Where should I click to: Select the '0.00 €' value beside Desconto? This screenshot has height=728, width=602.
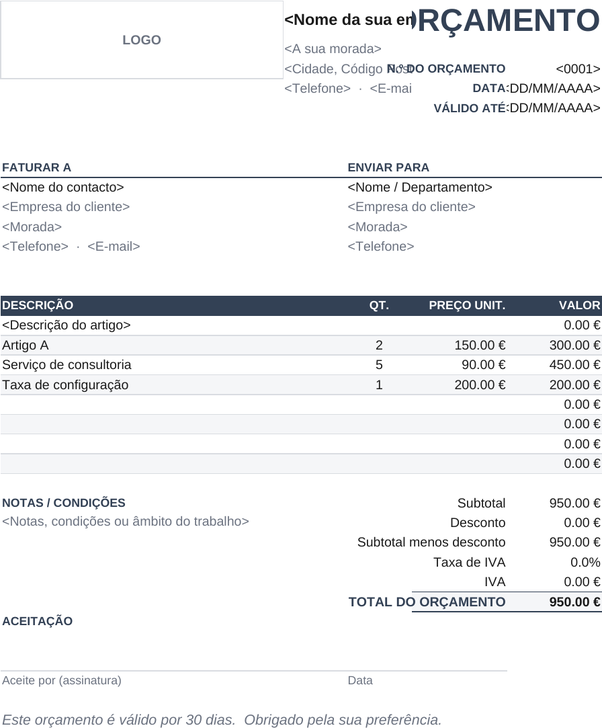tap(582, 522)
